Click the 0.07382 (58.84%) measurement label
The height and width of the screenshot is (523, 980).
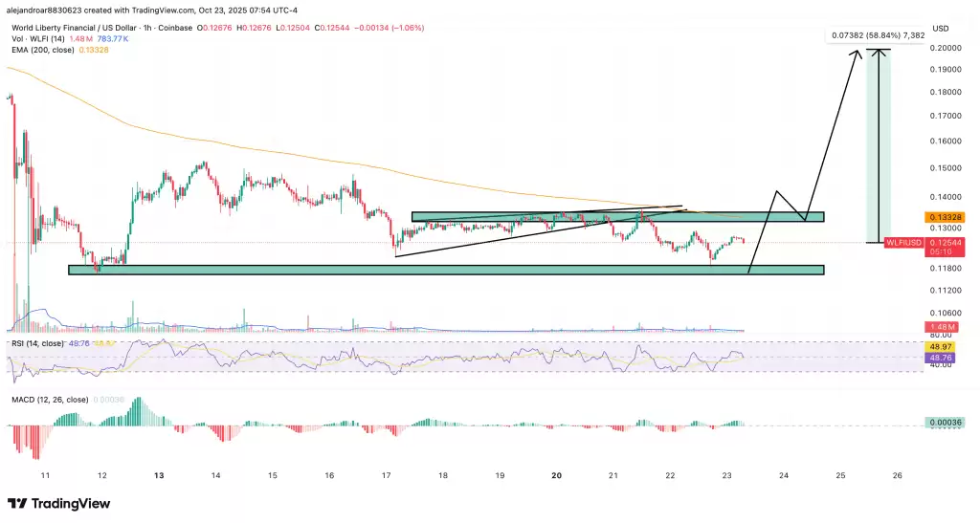click(876, 36)
